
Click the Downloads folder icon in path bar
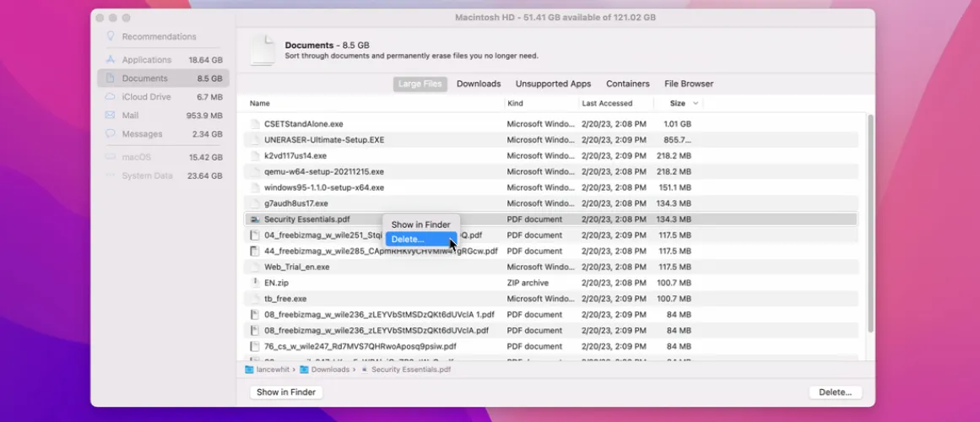click(306, 370)
